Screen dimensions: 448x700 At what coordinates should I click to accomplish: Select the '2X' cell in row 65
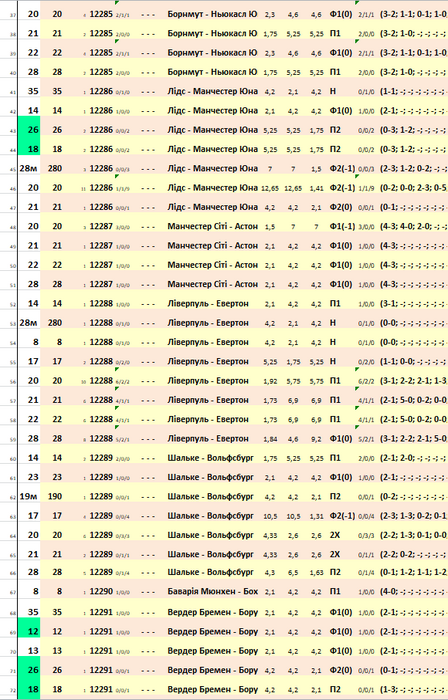(335, 554)
